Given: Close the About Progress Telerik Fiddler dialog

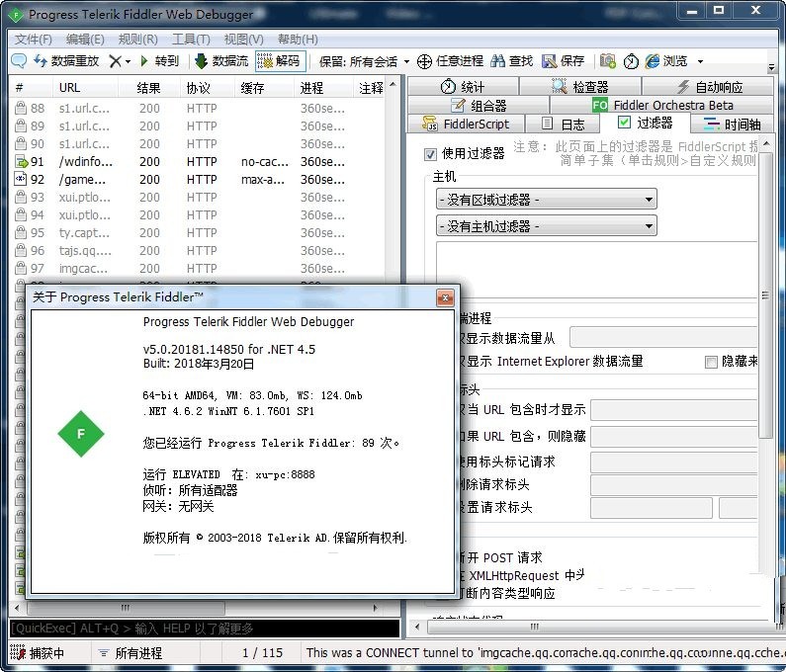Looking at the screenshot, I should click(445, 298).
